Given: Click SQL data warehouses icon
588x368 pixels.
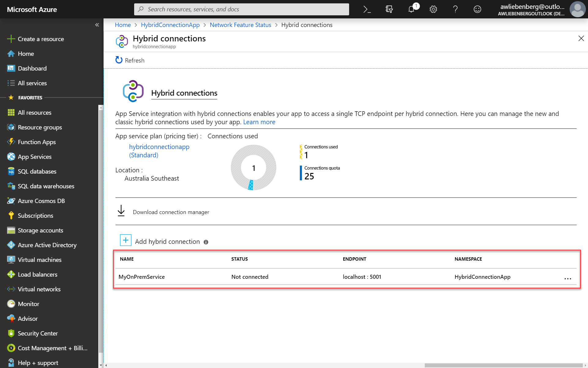Looking at the screenshot, I should (11, 186).
